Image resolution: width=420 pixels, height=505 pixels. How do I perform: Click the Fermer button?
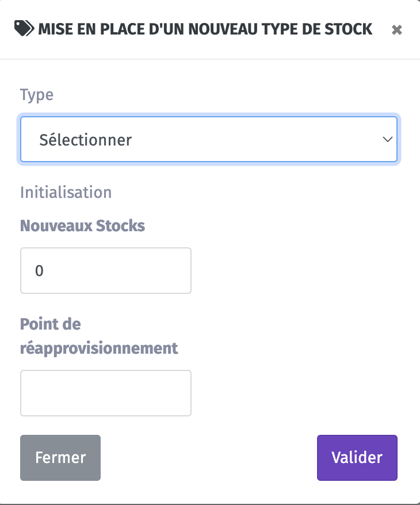coord(60,458)
